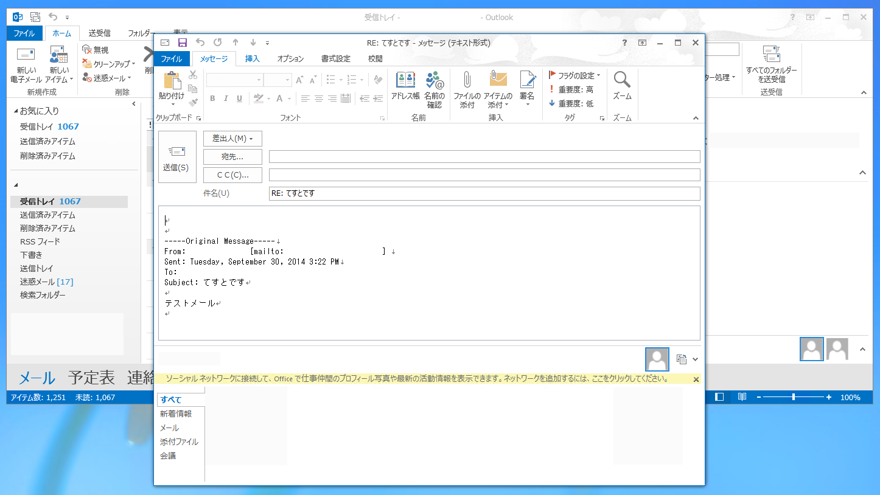
Task: Toggle Italic formatting
Action: tap(226, 99)
